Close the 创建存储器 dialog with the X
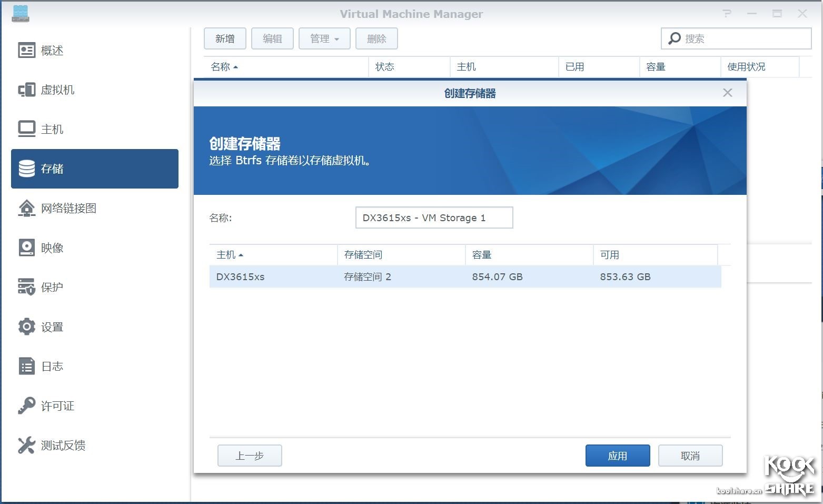The width and height of the screenshot is (823, 504). tap(727, 93)
